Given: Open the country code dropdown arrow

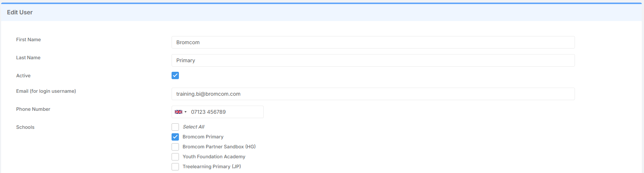Looking at the screenshot, I should [186, 112].
